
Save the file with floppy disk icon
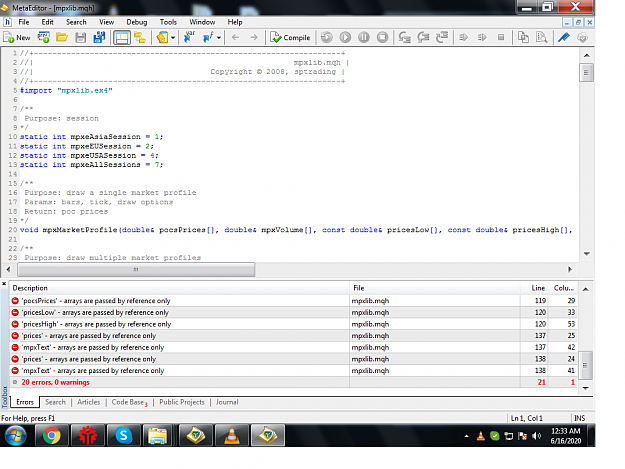coord(81,37)
